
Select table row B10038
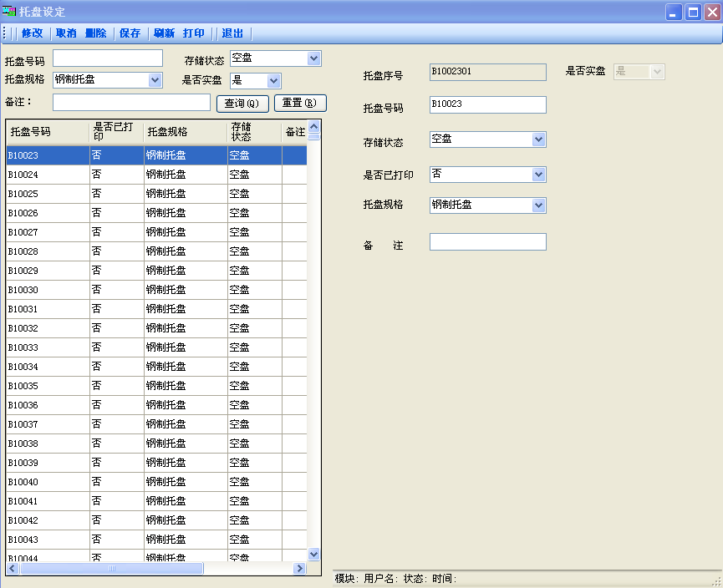point(157,444)
